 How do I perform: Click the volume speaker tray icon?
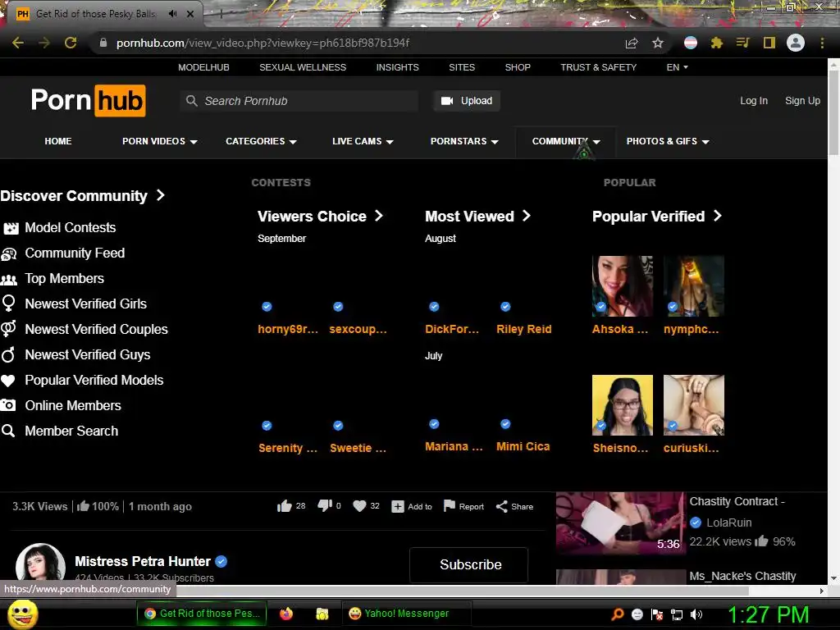tap(696, 614)
